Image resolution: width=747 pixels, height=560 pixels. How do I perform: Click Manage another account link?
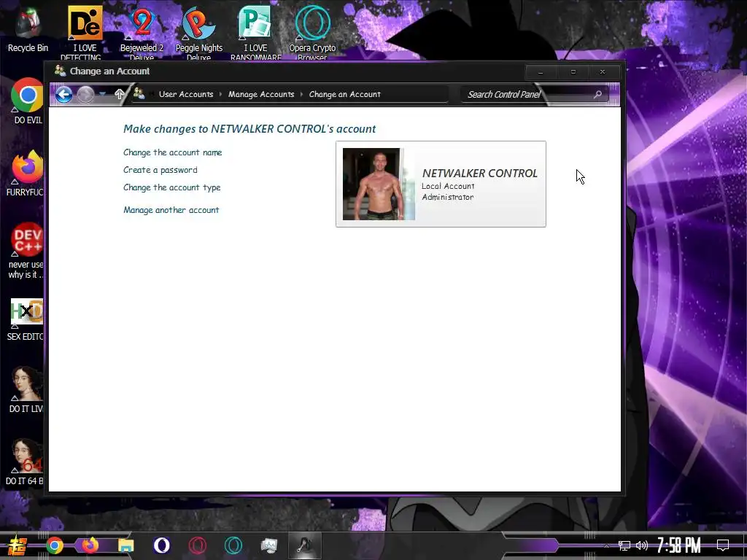click(171, 210)
